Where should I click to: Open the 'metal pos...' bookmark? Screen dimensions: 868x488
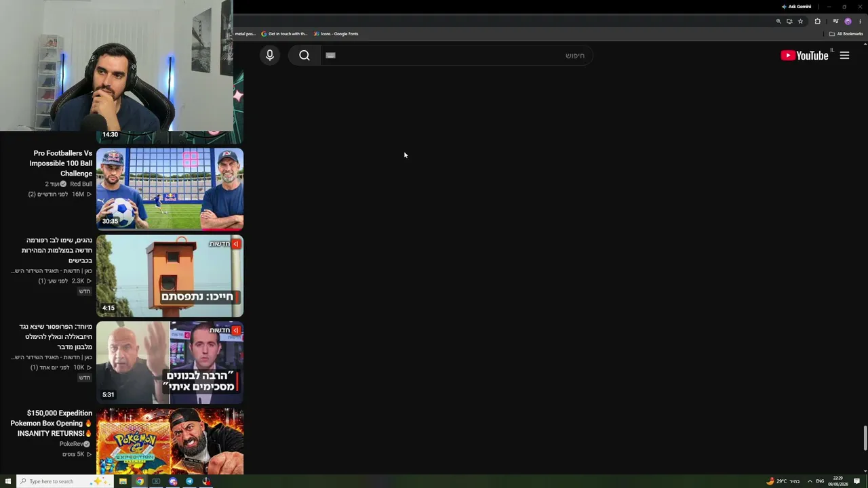[x=245, y=34]
